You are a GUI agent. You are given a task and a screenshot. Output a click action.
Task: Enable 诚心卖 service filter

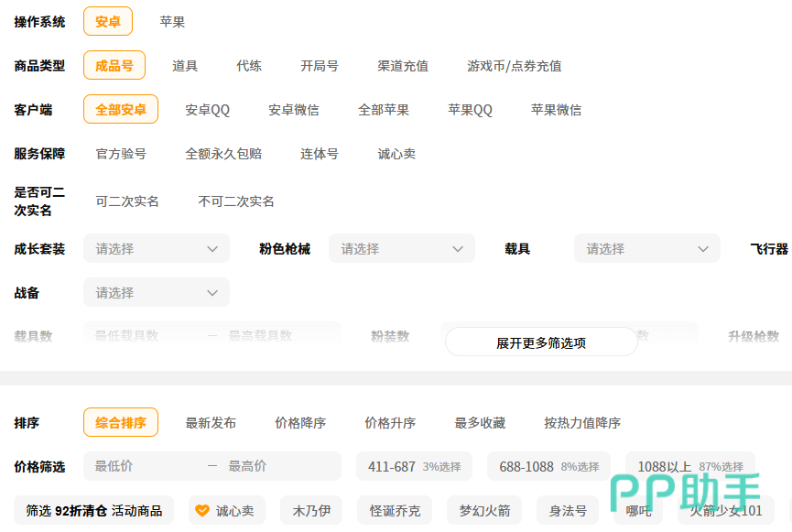click(x=396, y=154)
